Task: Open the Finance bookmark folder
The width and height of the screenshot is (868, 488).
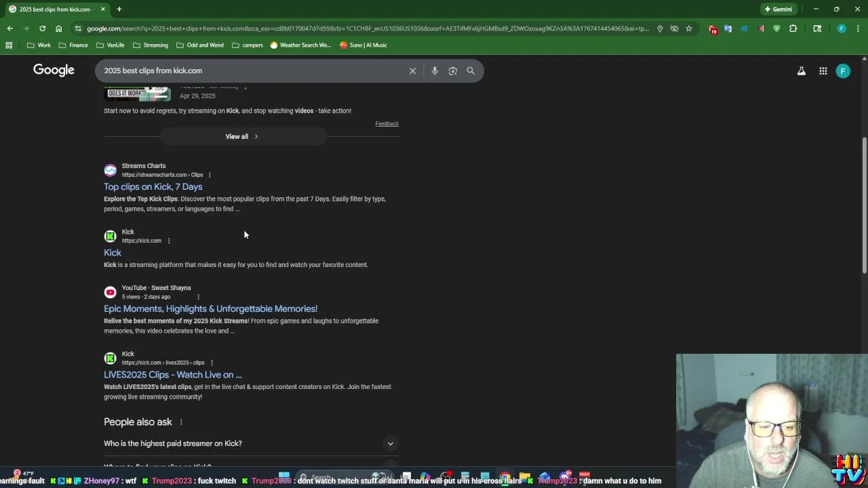Action: tap(73, 45)
